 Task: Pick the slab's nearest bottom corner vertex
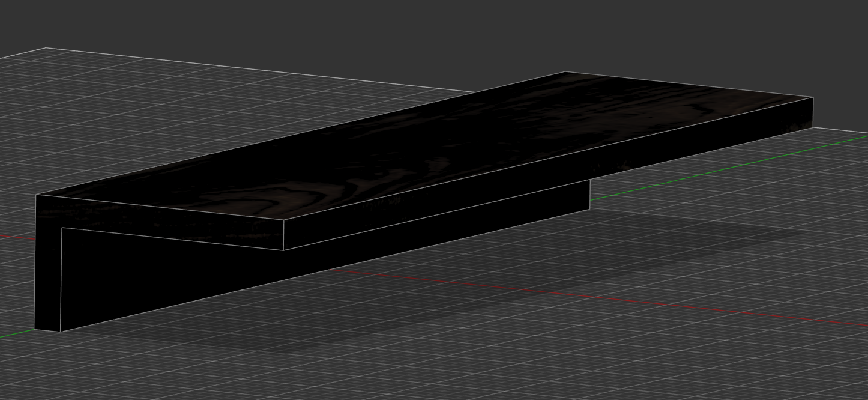click(283, 250)
